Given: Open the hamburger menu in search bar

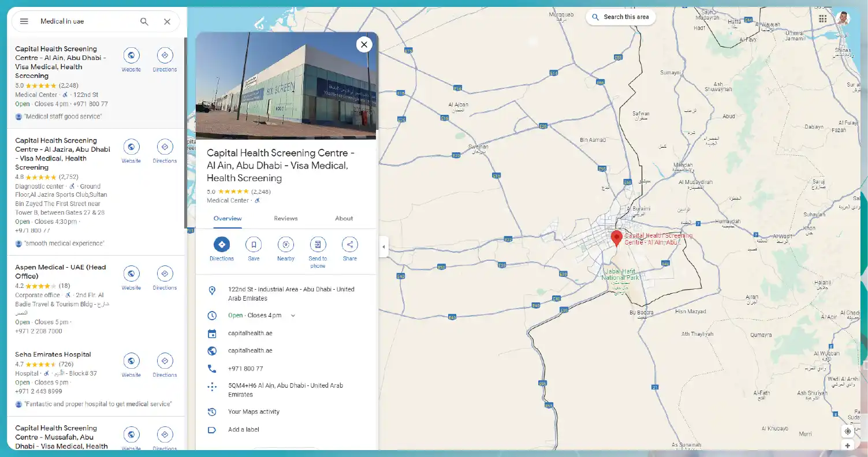Looking at the screenshot, I should (x=24, y=21).
